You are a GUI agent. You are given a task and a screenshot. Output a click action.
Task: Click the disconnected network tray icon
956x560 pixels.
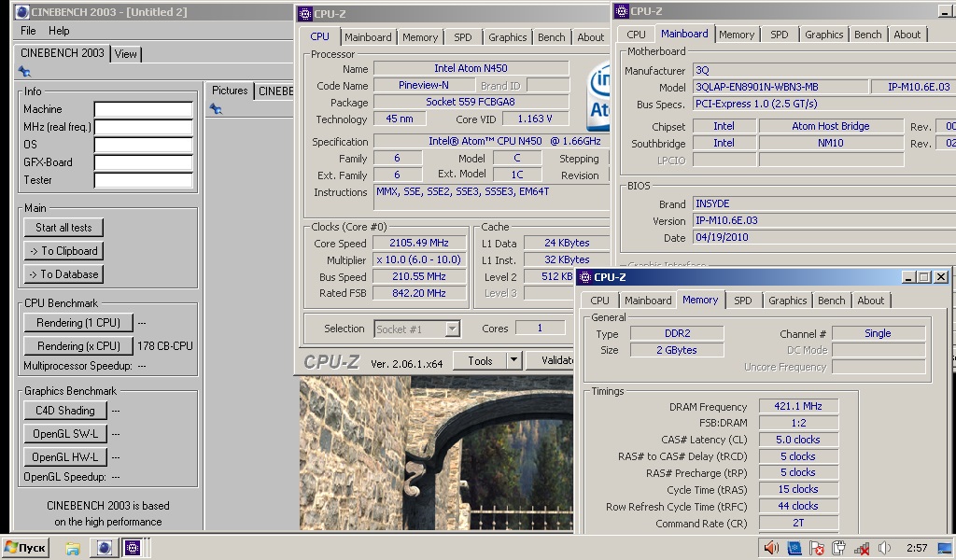[862, 549]
